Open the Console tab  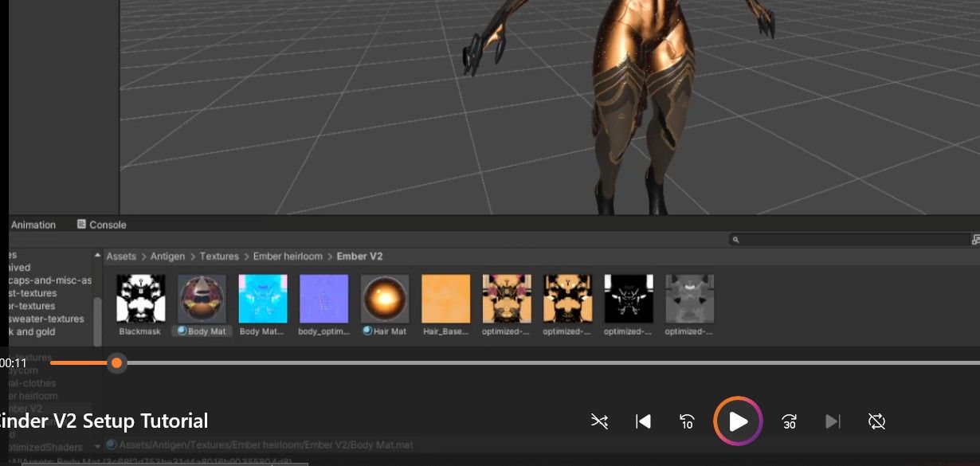(102, 225)
